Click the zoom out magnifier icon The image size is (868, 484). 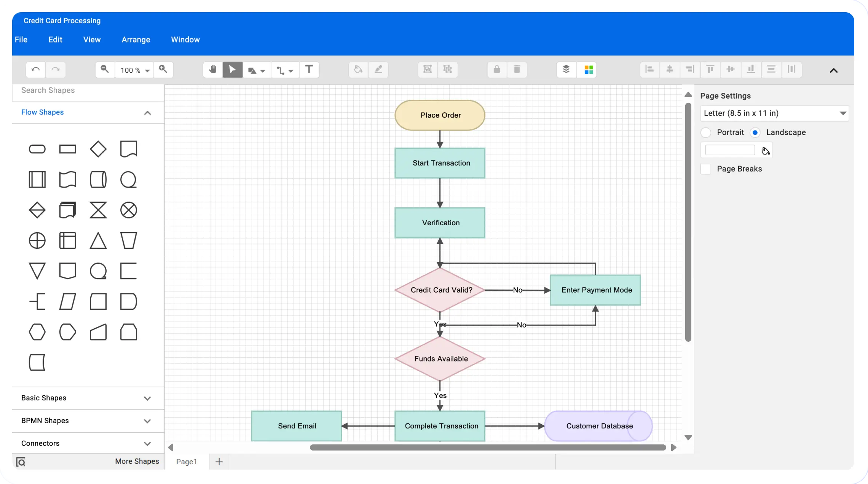105,70
